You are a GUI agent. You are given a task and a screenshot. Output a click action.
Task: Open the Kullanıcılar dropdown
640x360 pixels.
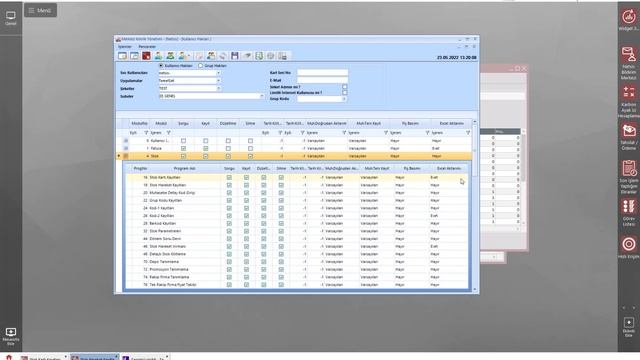click(218, 73)
